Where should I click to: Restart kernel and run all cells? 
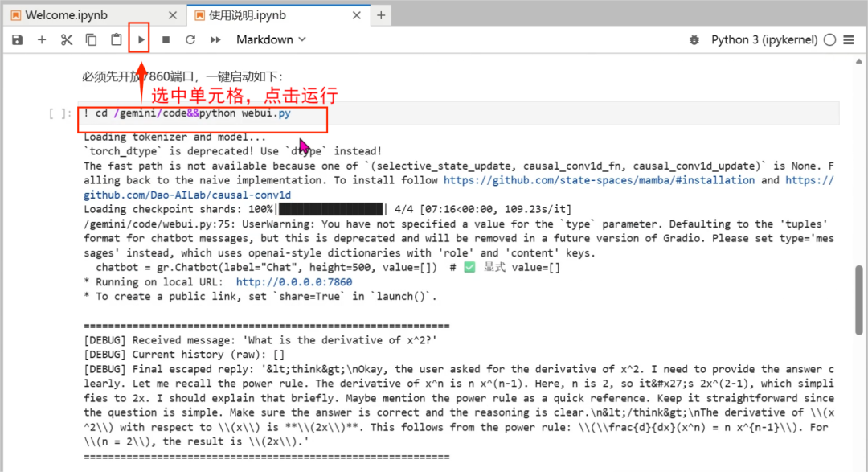[215, 40]
